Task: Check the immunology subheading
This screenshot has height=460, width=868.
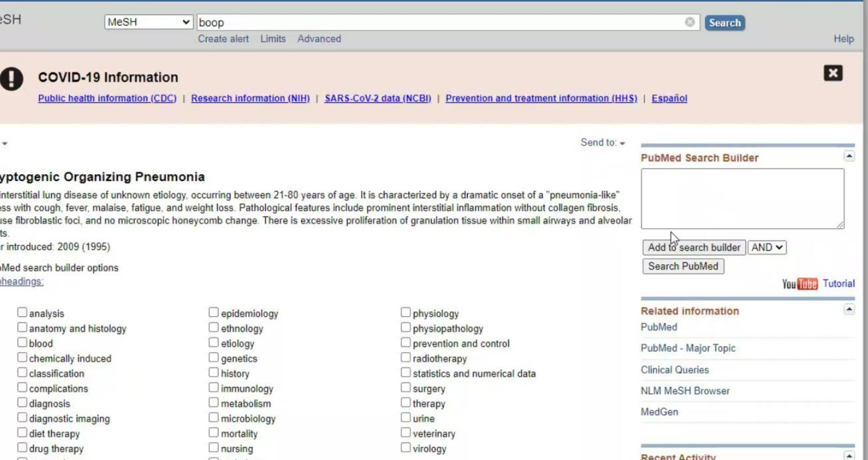Action: [214, 388]
